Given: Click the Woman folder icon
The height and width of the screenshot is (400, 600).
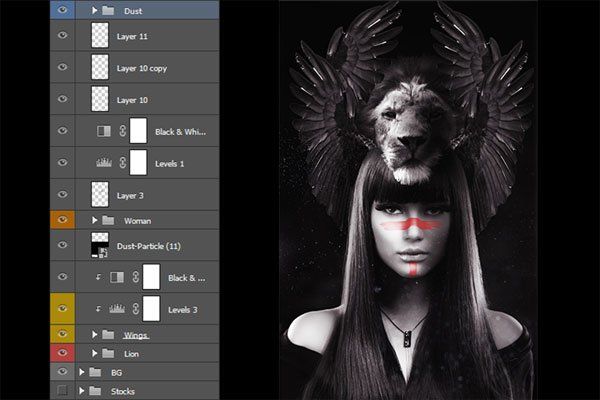Looking at the screenshot, I should tap(108, 220).
